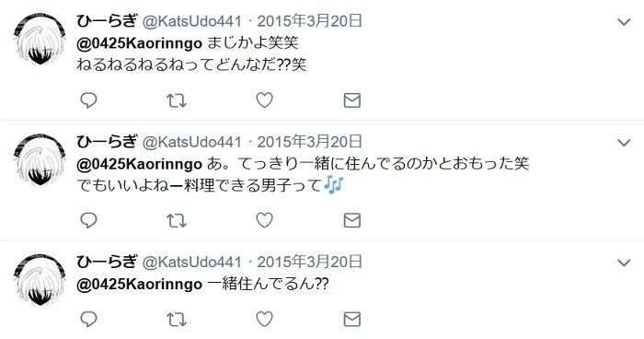Open the @KatsUdo441 handle on the second tweet

(x=191, y=142)
